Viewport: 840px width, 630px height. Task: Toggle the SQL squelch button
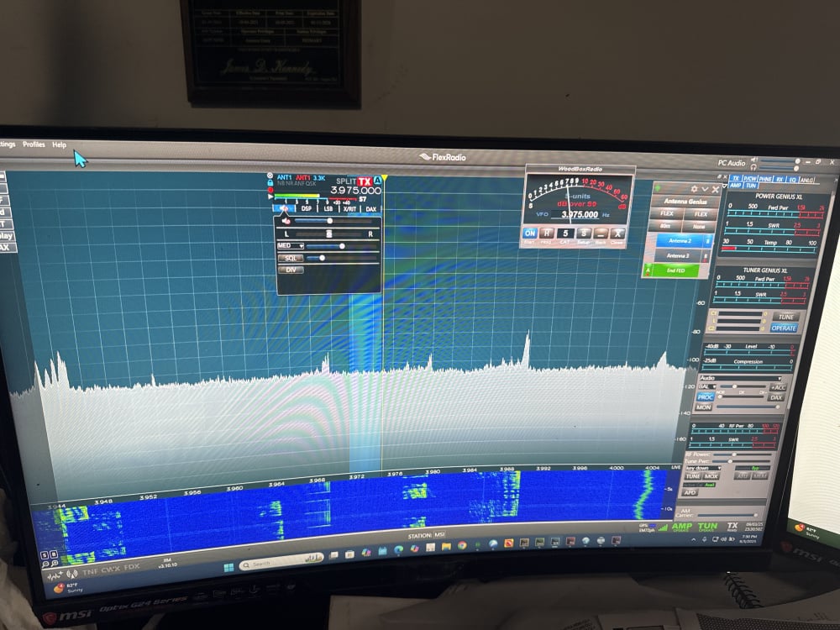[x=291, y=258]
